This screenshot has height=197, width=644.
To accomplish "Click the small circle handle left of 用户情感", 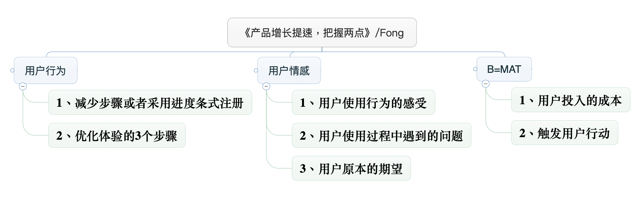I will click(256, 70).
